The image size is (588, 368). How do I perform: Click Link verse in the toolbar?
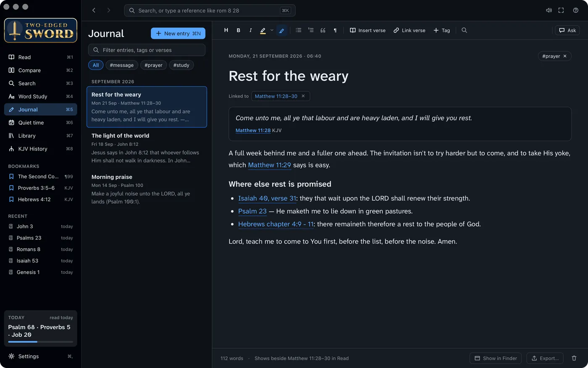click(409, 30)
